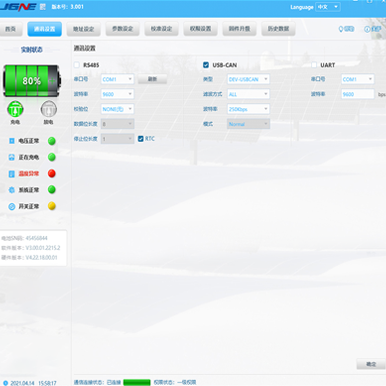Click the system normal gear icon
The height and width of the screenshot is (386, 386).
pyautogui.click(x=12, y=190)
